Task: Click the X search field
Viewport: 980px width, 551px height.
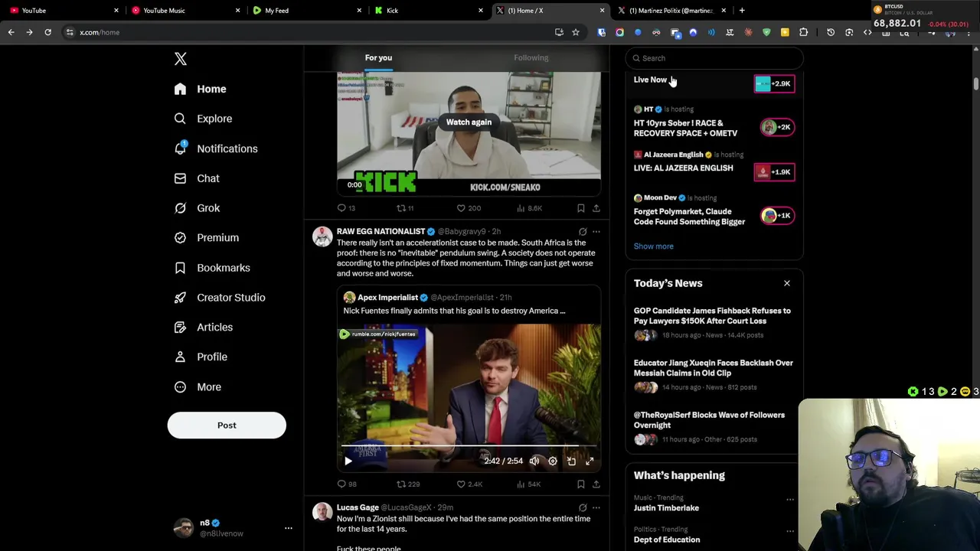Action: tap(714, 58)
